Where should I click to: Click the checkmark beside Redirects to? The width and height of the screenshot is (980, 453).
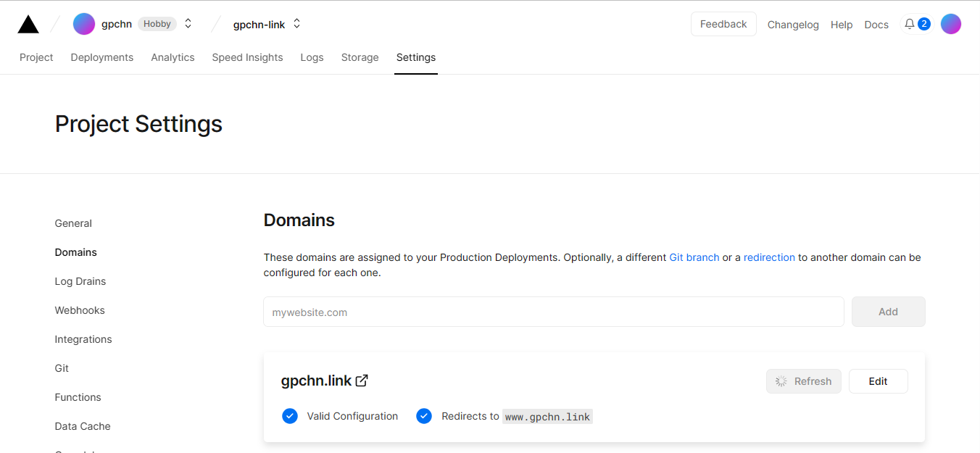424,415
